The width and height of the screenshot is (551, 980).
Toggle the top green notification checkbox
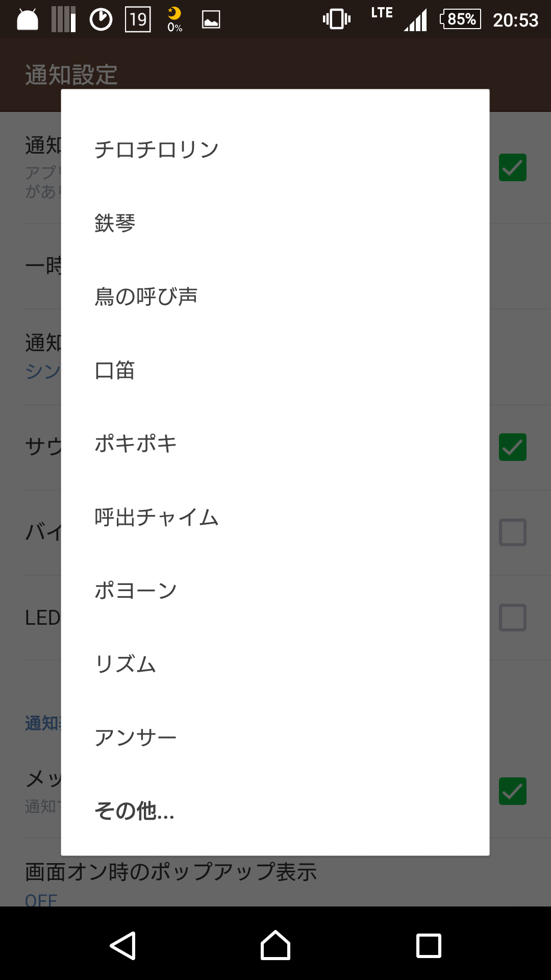click(x=513, y=167)
